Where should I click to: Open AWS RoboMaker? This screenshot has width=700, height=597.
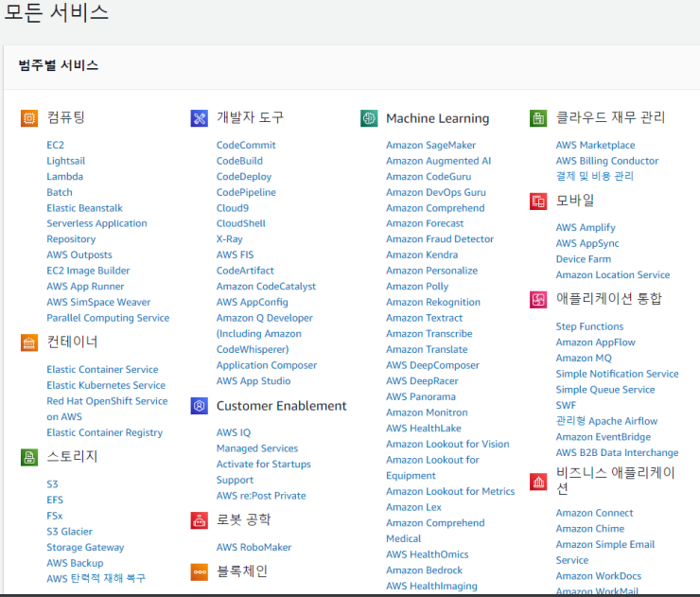pos(254,547)
